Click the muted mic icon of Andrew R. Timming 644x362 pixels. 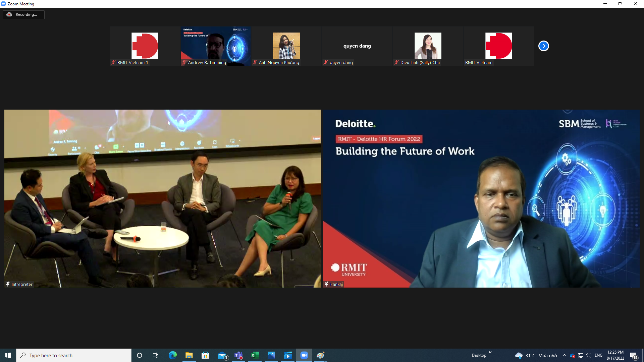184,62
